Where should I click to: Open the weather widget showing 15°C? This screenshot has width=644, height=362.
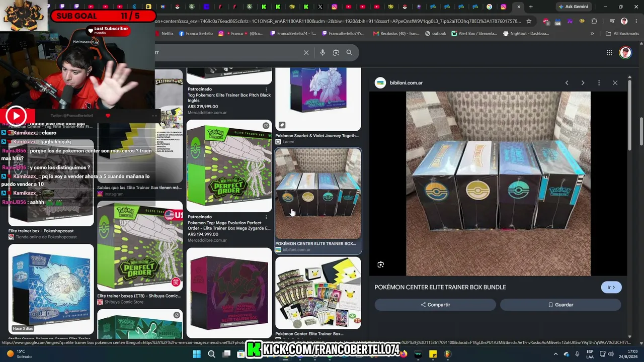click(x=19, y=354)
